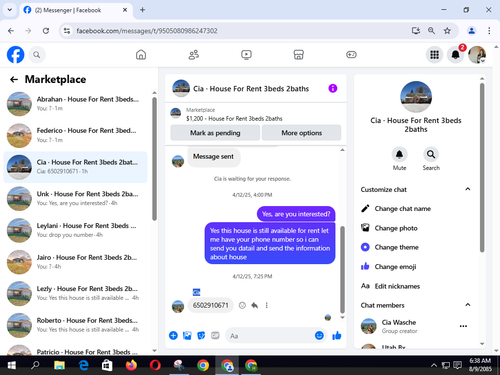React to the 6502910671 message

click(242, 305)
